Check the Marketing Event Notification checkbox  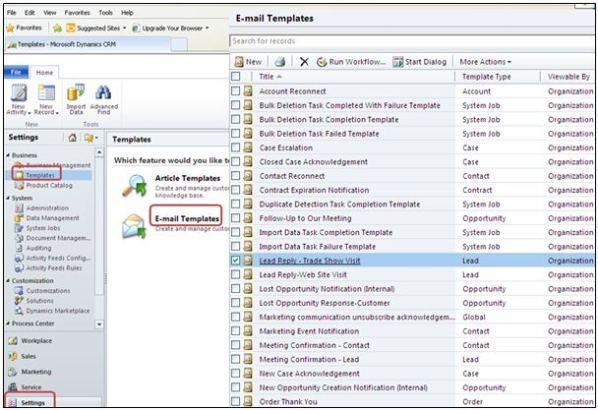point(236,331)
